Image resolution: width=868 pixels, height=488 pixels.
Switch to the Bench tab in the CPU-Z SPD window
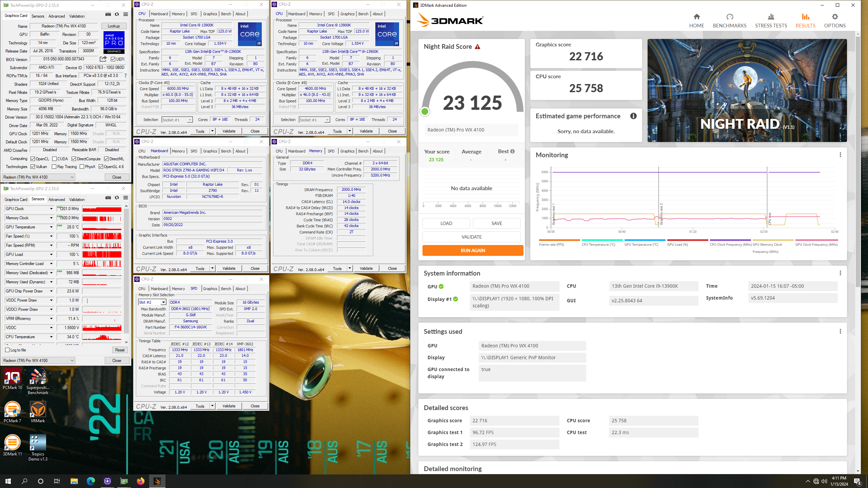pos(226,289)
